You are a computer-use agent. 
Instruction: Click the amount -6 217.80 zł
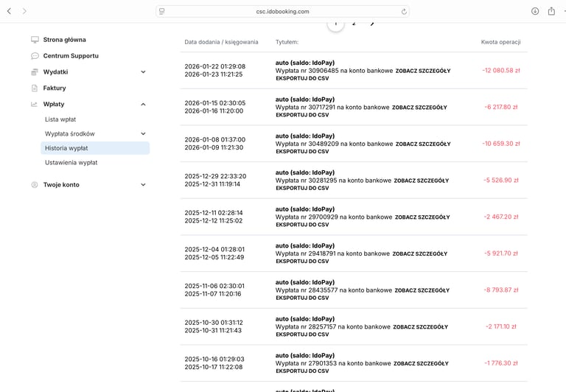pos(501,107)
